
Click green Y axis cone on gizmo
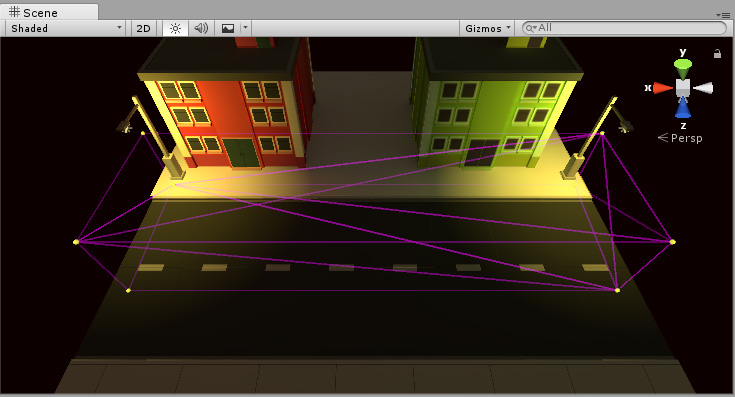click(683, 69)
